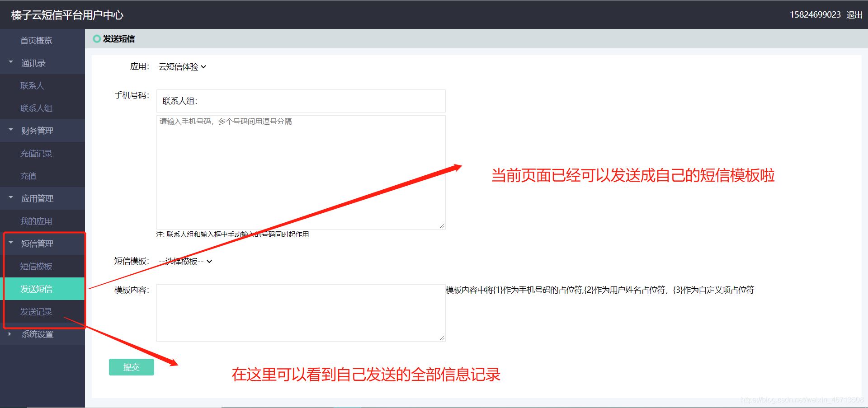Viewport: 868px width, 408px height.
Task: Open the 短信模板 SMS templates page
Action: (36, 266)
